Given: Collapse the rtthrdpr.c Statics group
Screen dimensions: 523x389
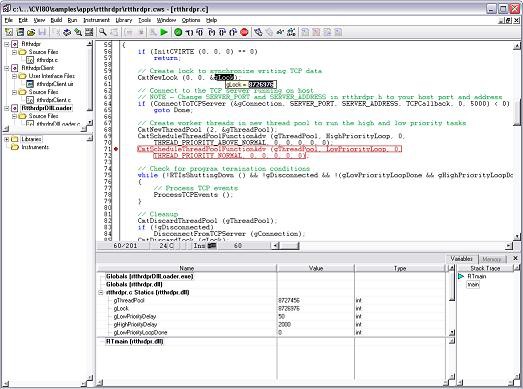Looking at the screenshot, I should coord(100,293).
